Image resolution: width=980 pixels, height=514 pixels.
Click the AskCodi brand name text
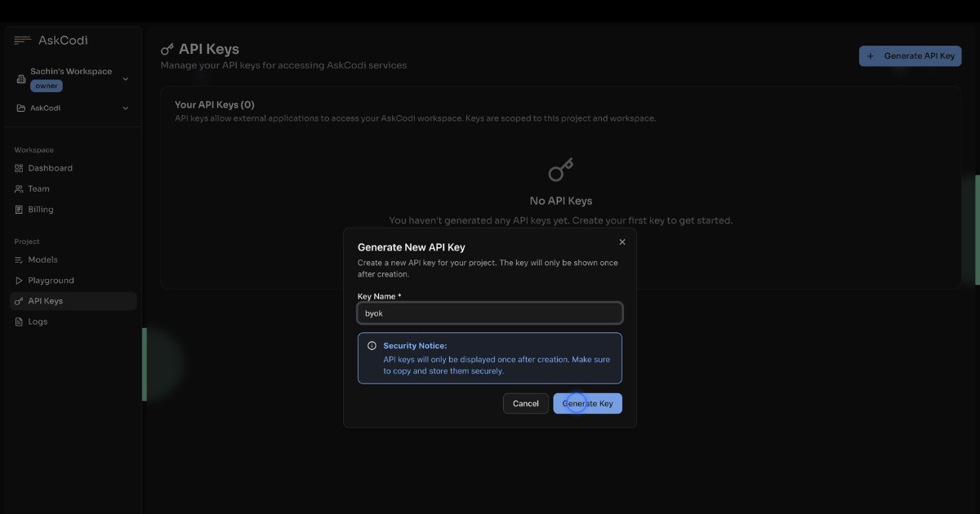point(63,40)
